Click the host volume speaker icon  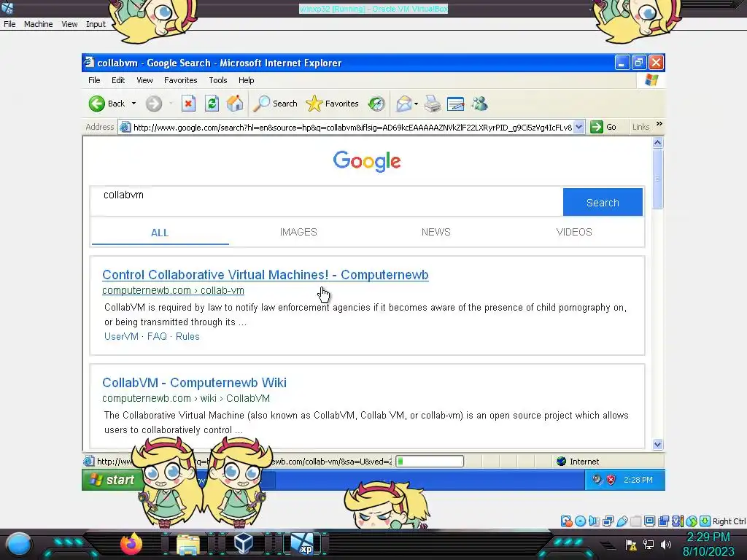click(x=666, y=544)
